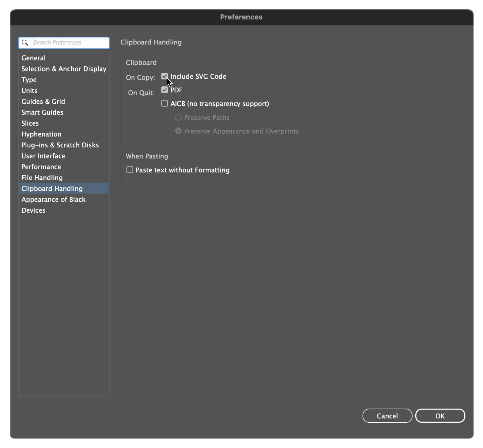The image size is (483, 448).
Task: Switch to the Units section
Action: point(29,90)
